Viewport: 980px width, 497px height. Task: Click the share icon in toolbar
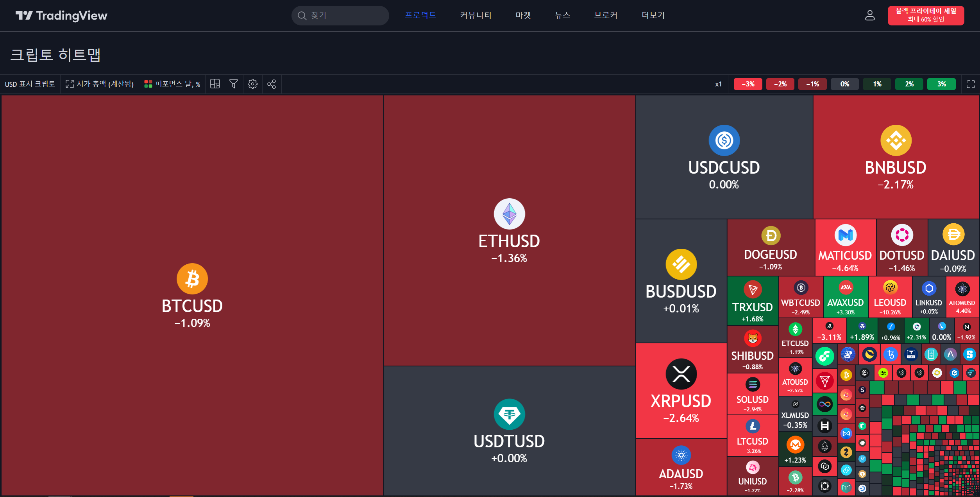[272, 84]
